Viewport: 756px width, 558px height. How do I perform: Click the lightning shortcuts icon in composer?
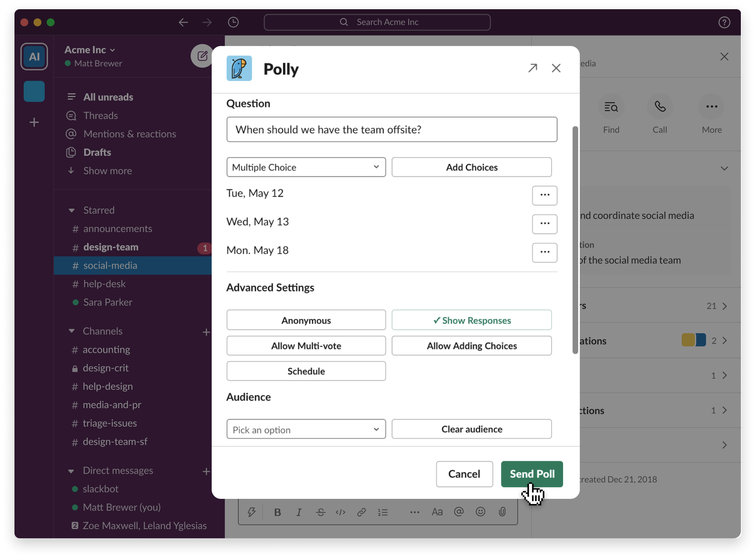point(251,512)
